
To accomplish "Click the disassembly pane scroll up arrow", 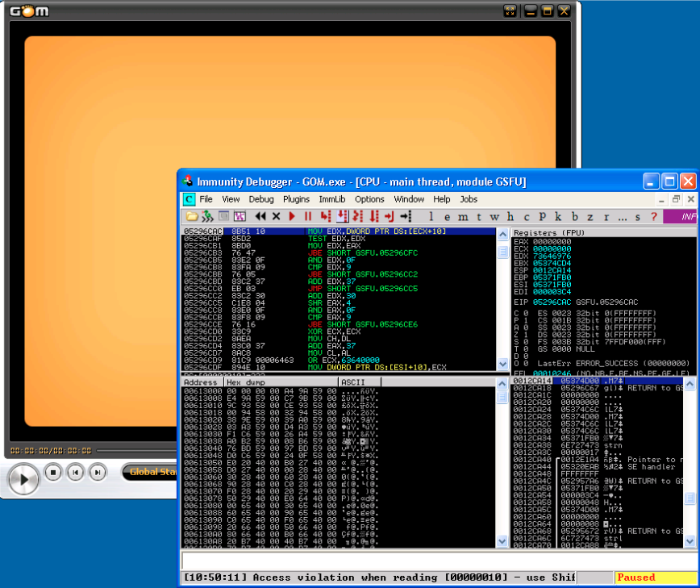I will tap(502, 234).
